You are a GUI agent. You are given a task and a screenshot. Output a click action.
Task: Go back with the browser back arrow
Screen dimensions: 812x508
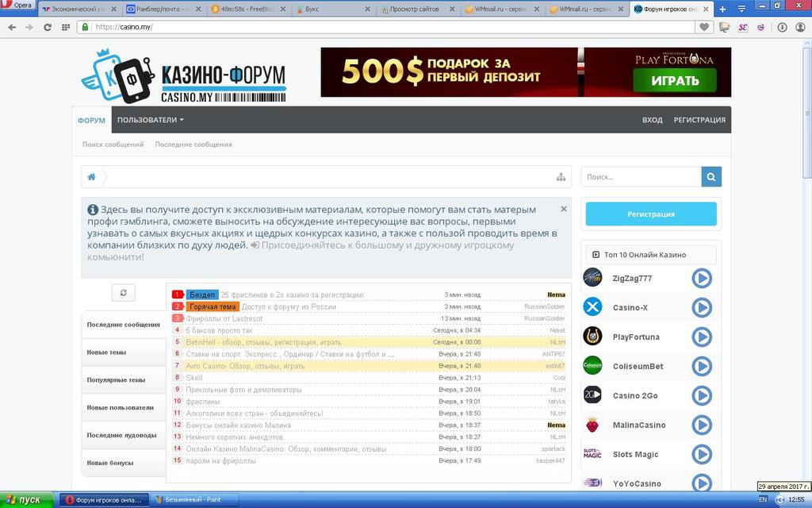12,27
